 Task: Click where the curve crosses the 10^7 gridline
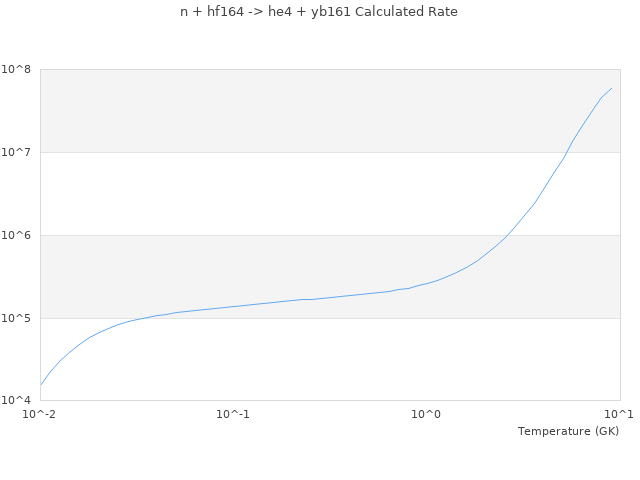pos(566,152)
